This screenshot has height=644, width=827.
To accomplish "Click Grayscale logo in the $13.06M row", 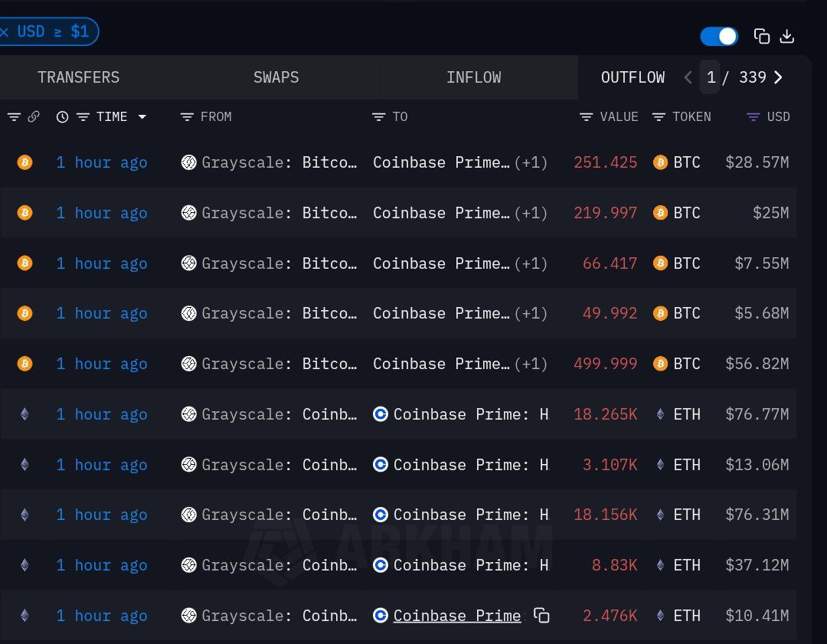I will tap(189, 464).
